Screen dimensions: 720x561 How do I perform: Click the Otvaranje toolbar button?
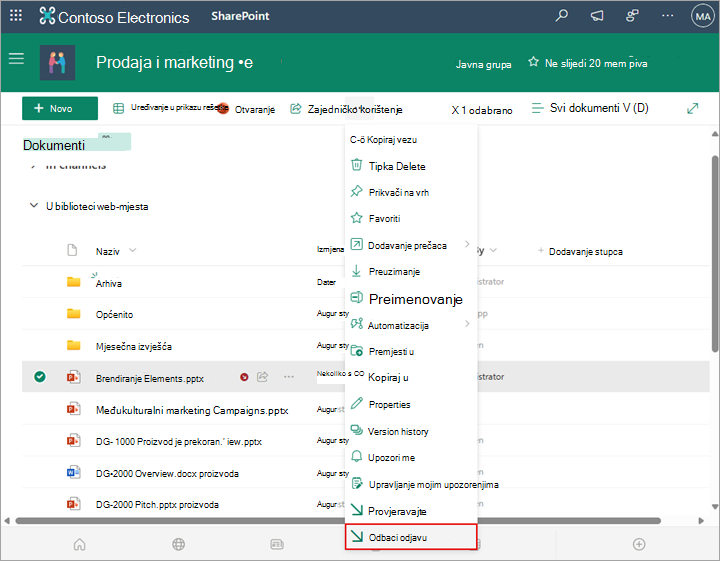(x=246, y=109)
